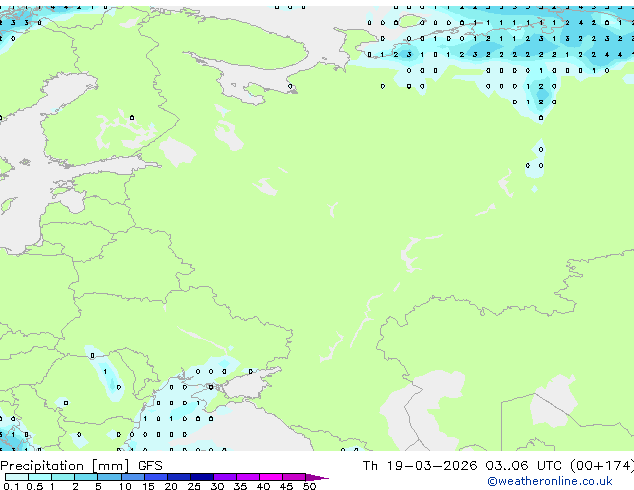Select the 30–35 mm purple legend swatch
The height and width of the screenshot is (490, 634).
click(225, 477)
